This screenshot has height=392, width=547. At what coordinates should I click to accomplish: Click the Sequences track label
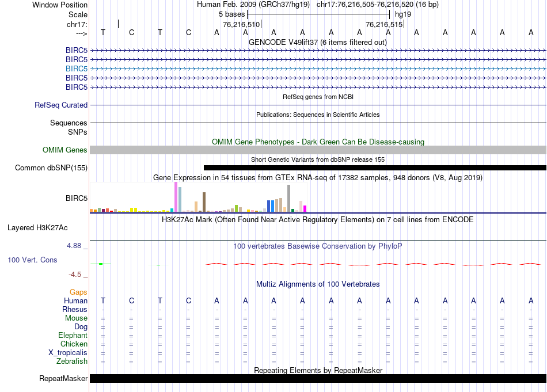click(x=69, y=123)
